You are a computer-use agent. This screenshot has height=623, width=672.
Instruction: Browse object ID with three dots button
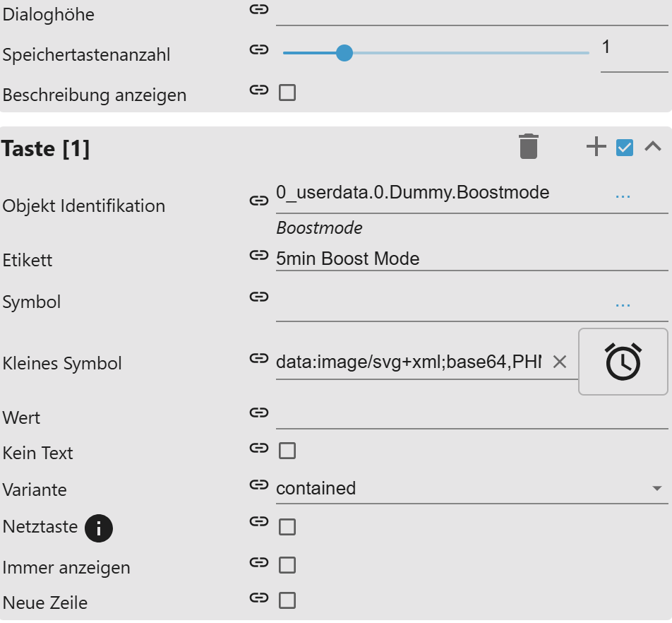coord(623,195)
